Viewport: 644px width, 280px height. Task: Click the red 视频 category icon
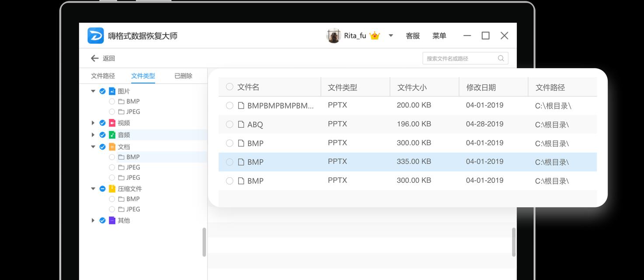click(112, 123)
